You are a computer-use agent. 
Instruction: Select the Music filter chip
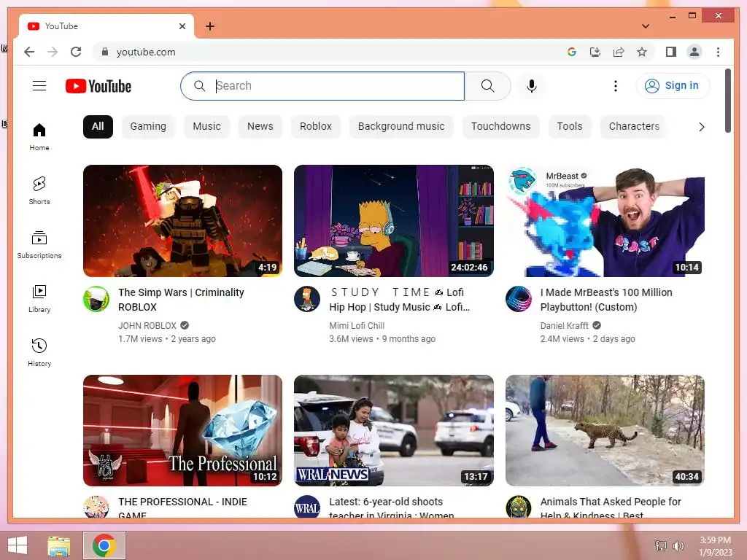point(206,127)
